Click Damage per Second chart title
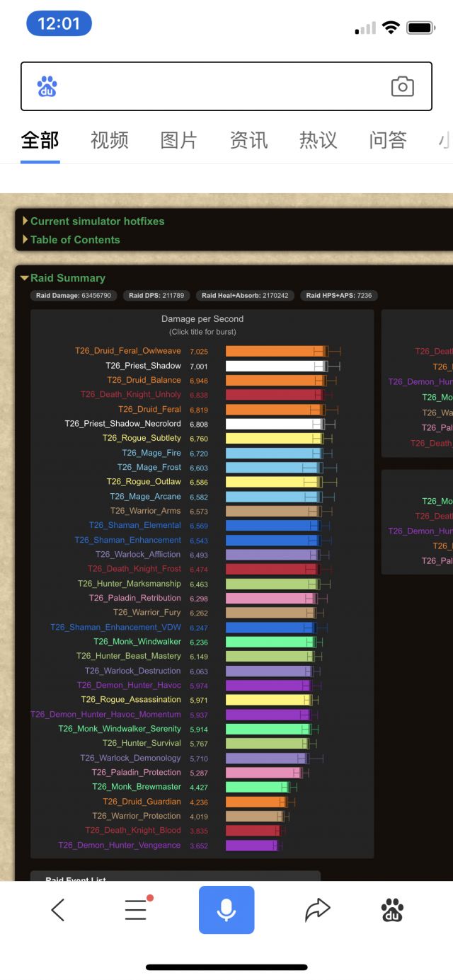 click(x=202, y=319)
